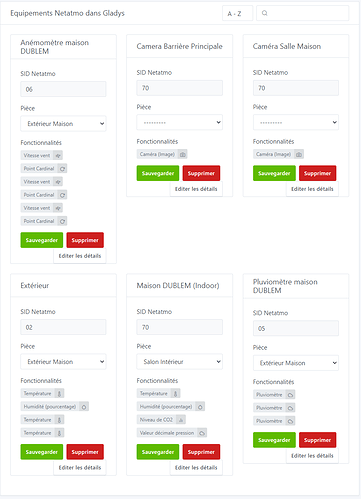This screenshot has width=361, height=499.
Task: Save the Caméra Salle Maison device
Action: (x=274, y=173)
